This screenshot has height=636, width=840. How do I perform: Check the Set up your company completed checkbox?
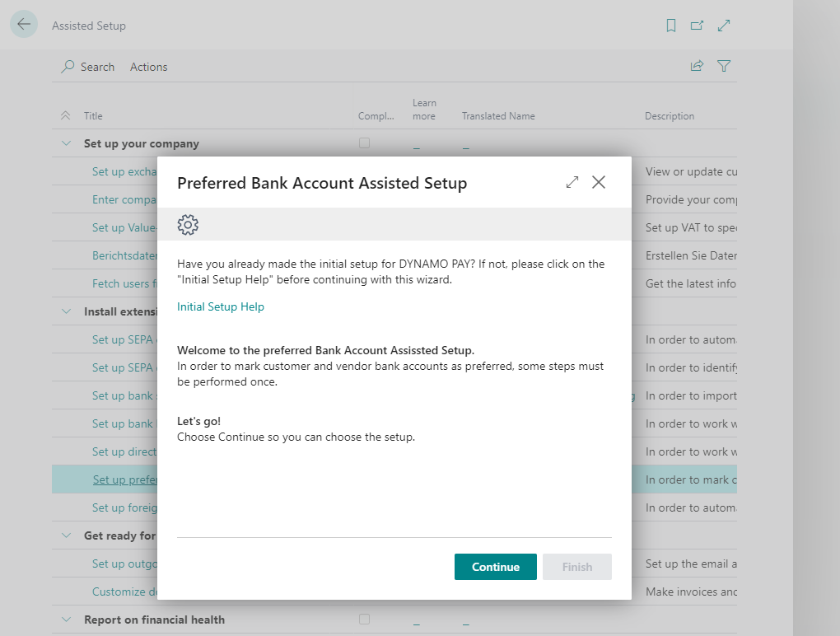click(364, 143)
